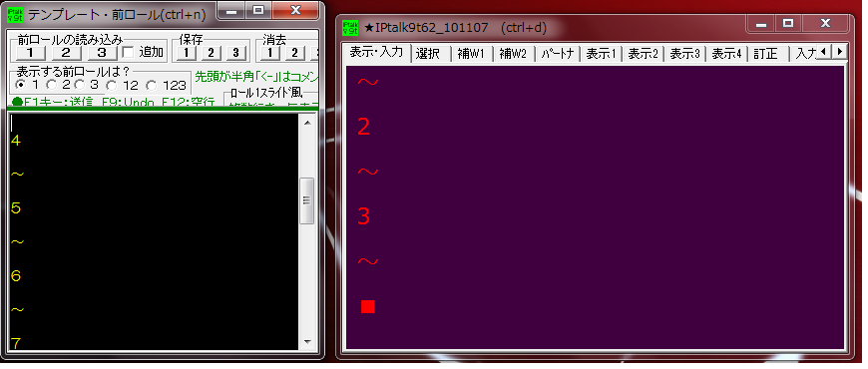Click load button 3 under 前ロールの読み込み
Image resolution: width=868 pixels, height=369 pixels.
pyautogui.click(x=103, y=53)
